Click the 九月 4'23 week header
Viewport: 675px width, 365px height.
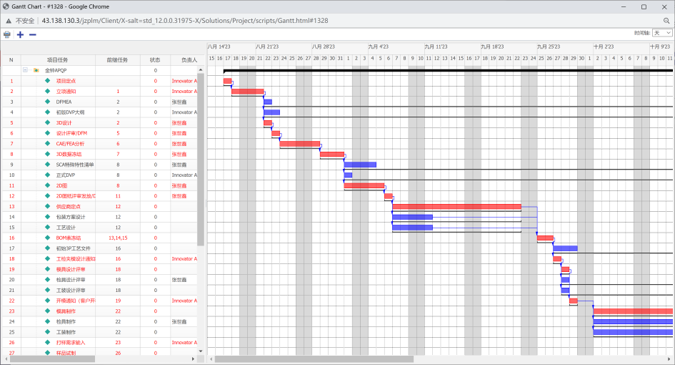tap(378, 46)
